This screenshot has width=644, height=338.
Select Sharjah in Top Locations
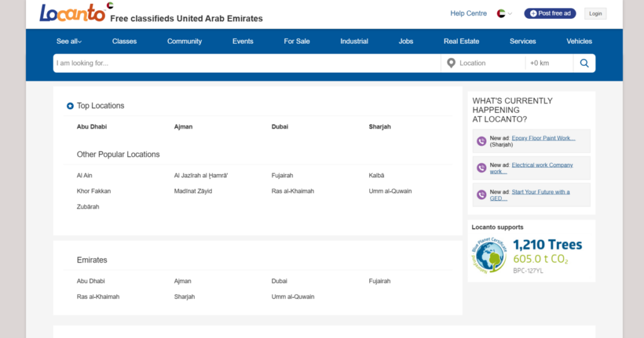[379, 127]
